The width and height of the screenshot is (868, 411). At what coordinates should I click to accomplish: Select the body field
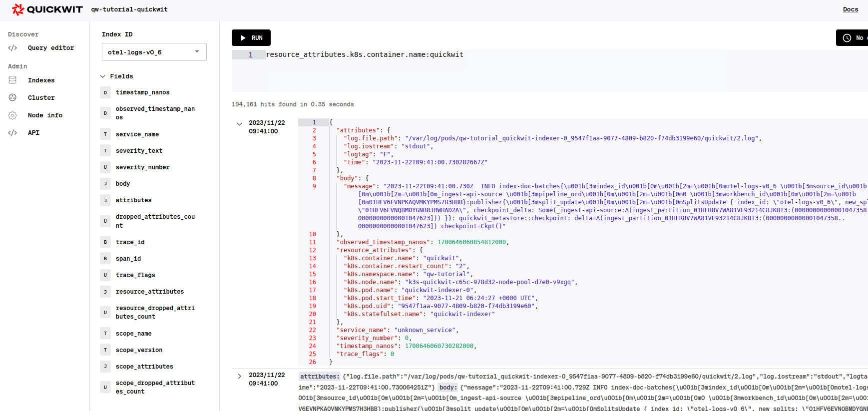tap(123, 184)
